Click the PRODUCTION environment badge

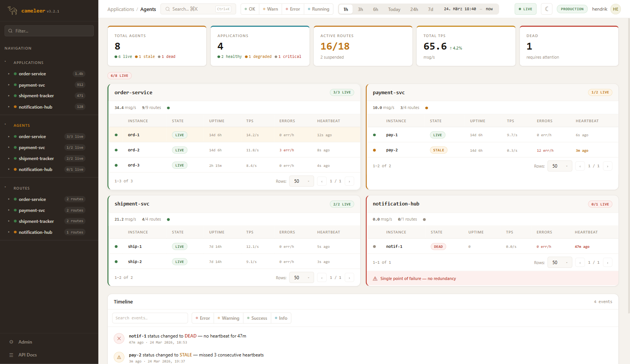572,9
